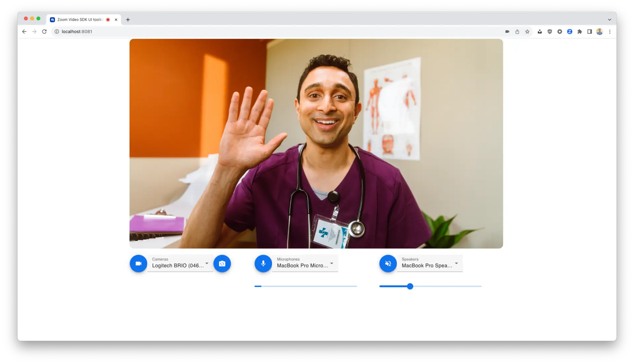Toggle the muted speaker button

(388, 263)
